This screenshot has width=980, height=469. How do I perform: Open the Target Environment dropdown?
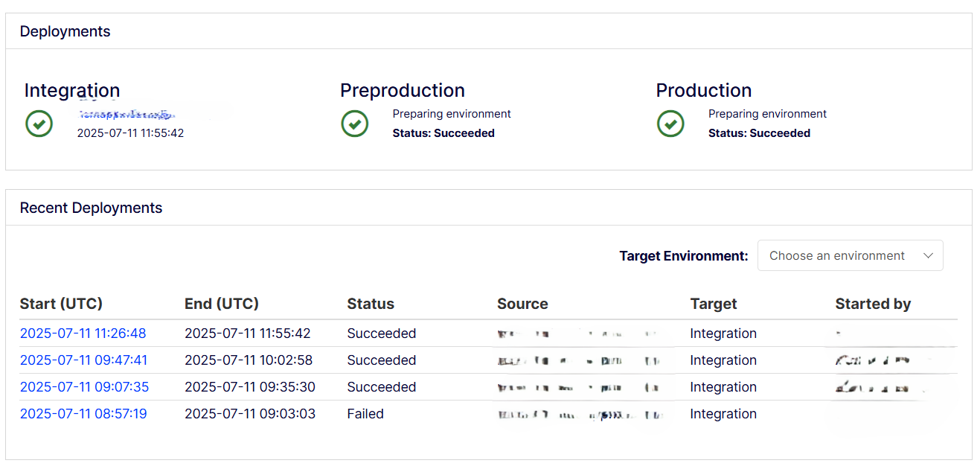[x=851, y=255]
